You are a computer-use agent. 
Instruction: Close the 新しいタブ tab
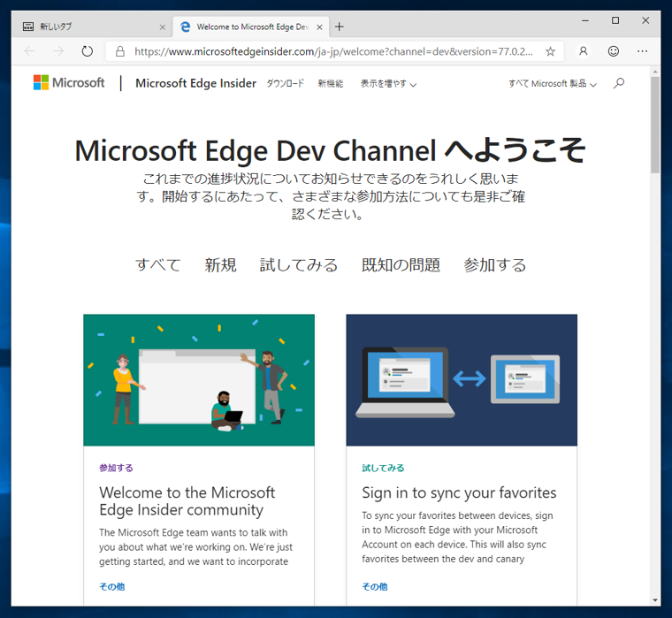pyautogui.click(x=163, y=27)
